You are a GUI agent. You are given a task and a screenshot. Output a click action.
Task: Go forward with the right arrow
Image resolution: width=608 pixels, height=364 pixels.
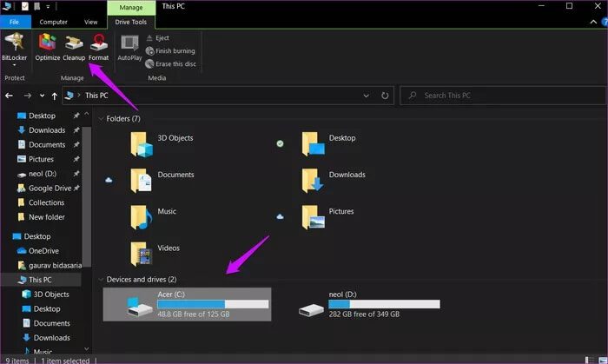(x=27, y=96)
